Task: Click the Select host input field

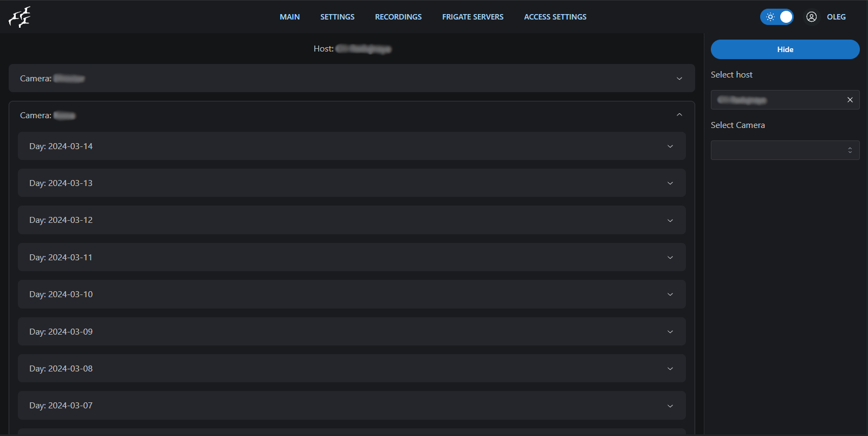Action: point(778,100)
